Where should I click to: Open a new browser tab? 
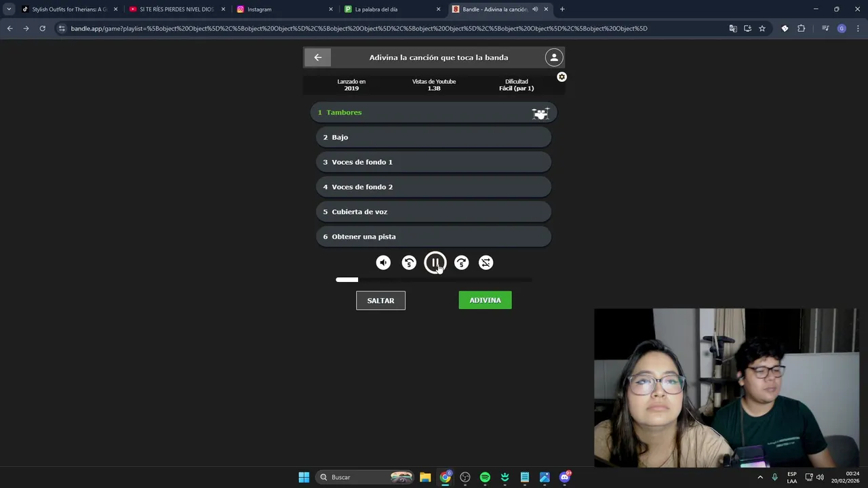tap(562, 9)
